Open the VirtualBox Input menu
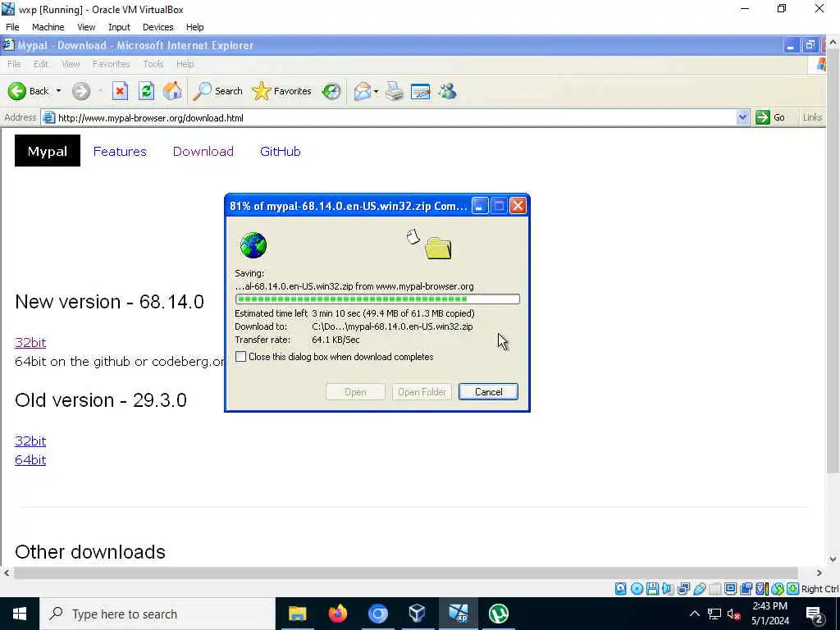This screenshot has width=840, height=630. point(119,27)
